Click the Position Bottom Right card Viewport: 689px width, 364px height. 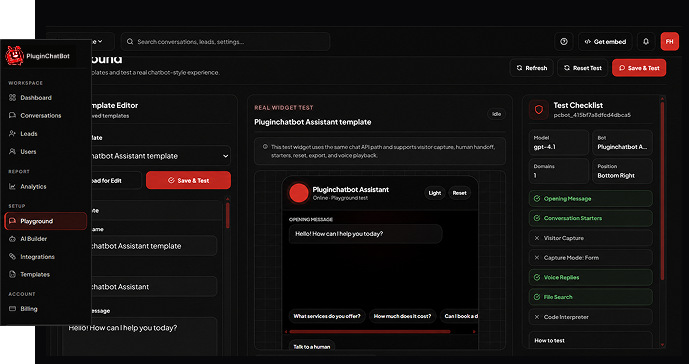pyautogui.click(x=622, y=171)
